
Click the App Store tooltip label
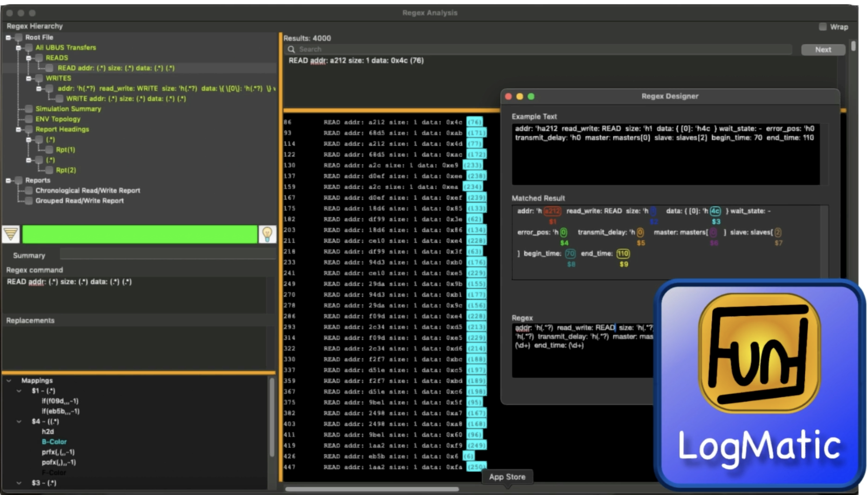(507, 477)
